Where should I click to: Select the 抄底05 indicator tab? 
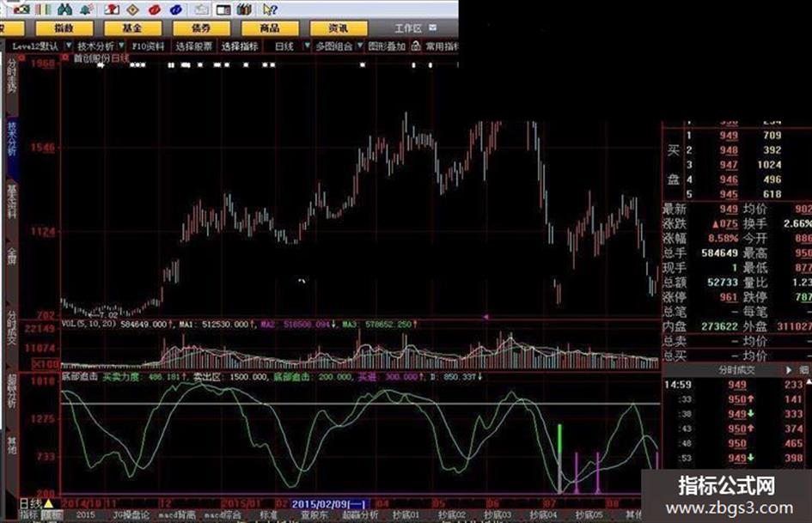point(589,514)
